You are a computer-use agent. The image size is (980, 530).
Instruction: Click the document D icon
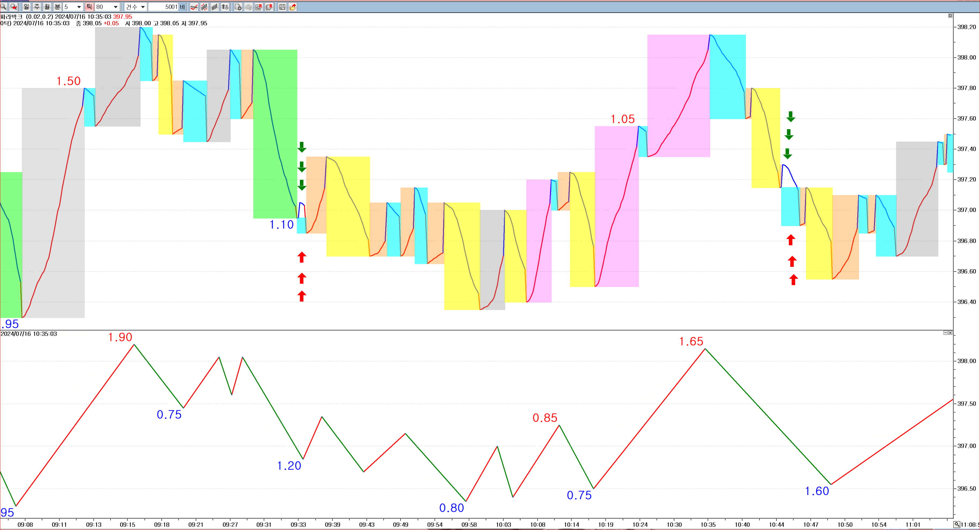pyautogui.click(x=238, y=7)
